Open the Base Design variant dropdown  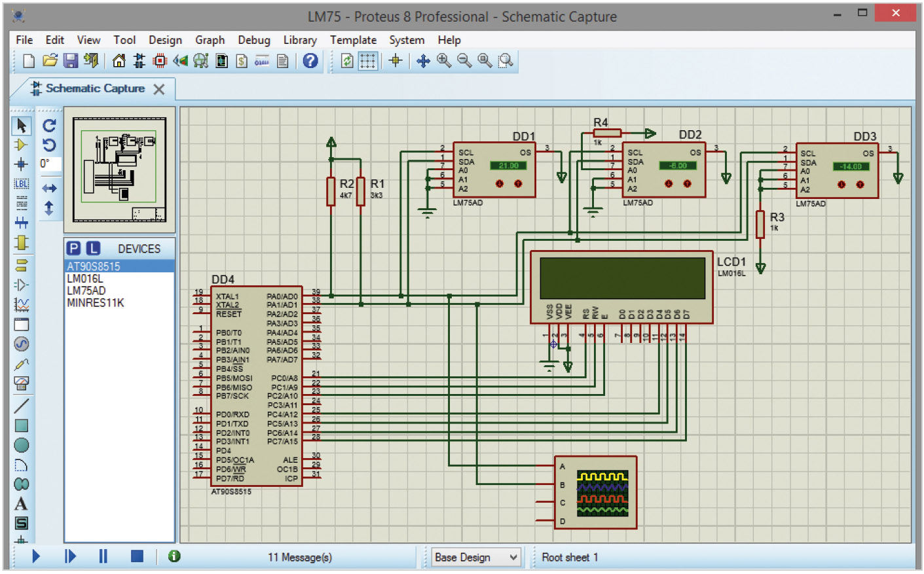tap(476, 558)
